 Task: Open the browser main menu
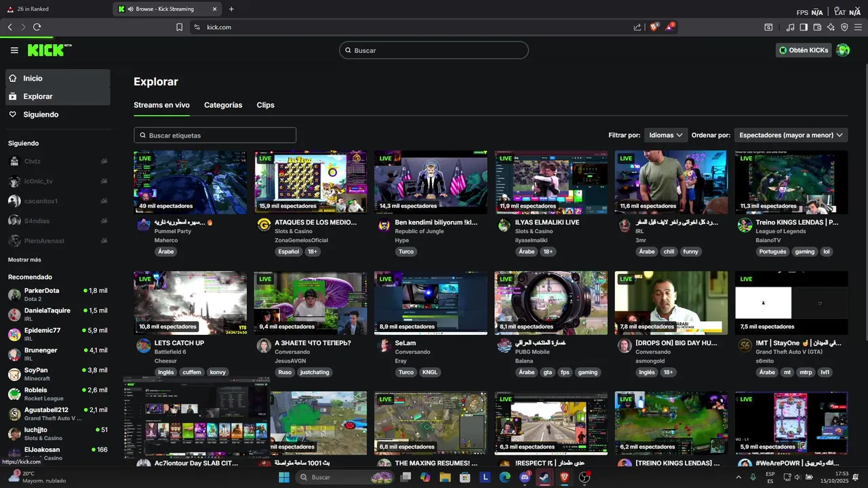point(859,27)
